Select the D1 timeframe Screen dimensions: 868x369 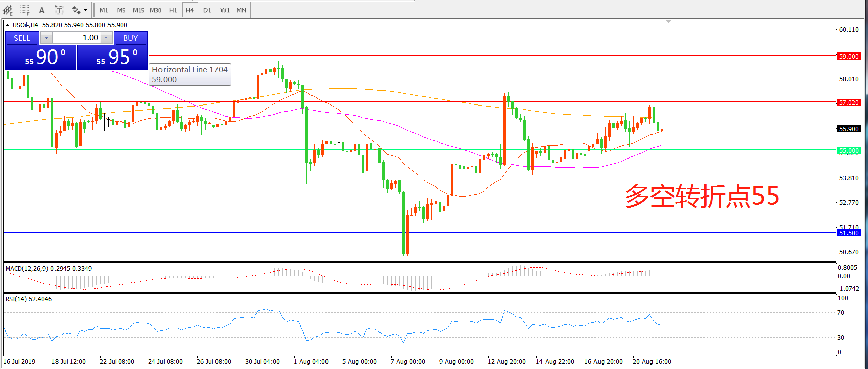[207, 10]
